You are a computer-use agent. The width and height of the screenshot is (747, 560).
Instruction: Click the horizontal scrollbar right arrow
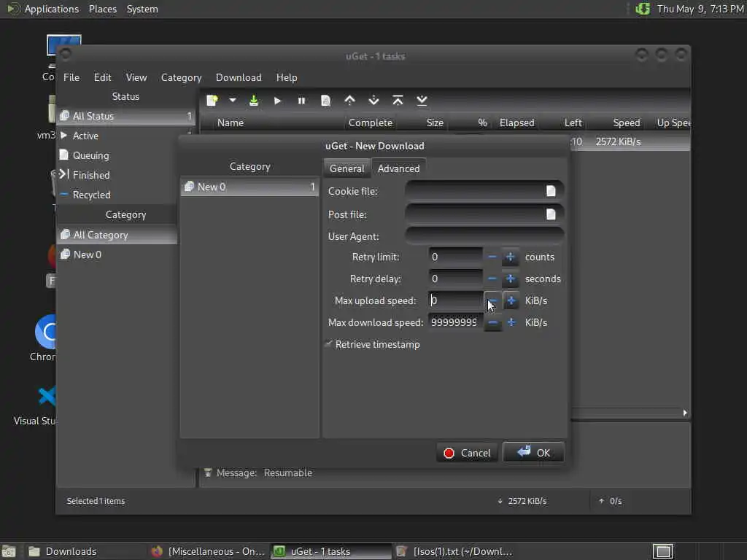[x=685, y=413]
